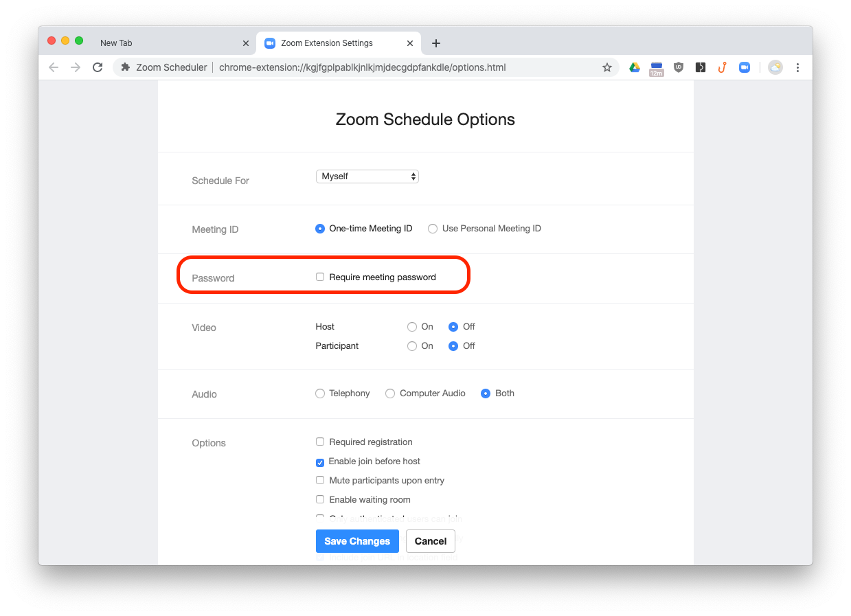Image resolution: width=851 pixels, height=616 pixels.
Task: Close the Zoom Extension Settings tab
Action: pos(410,43)
